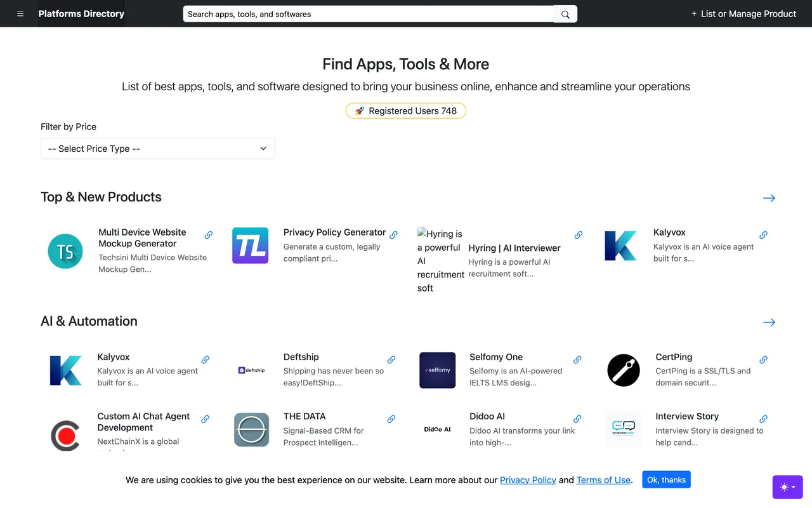The width and height of the screenshot is (812, 508).
Task: Click the Interview Story logo image
Action: 624,430
